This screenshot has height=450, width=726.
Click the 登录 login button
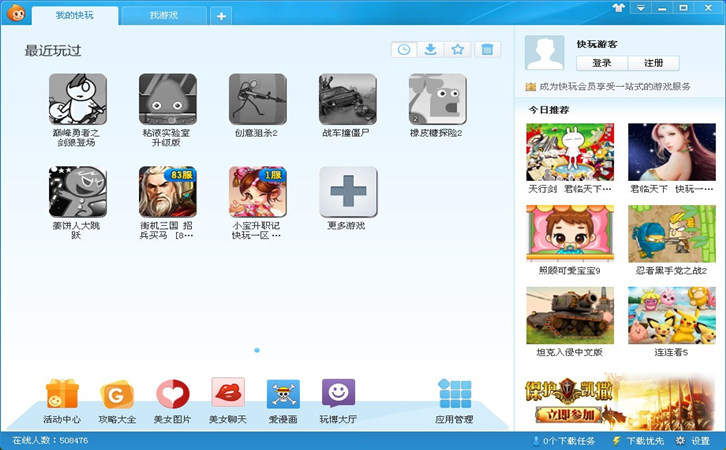(601, 63)
